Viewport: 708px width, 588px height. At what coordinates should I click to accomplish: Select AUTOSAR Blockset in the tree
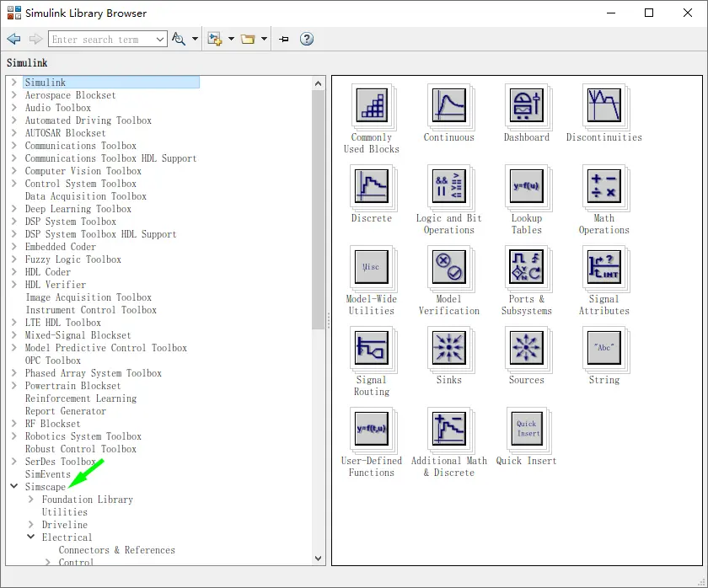(x=65, y=133)
